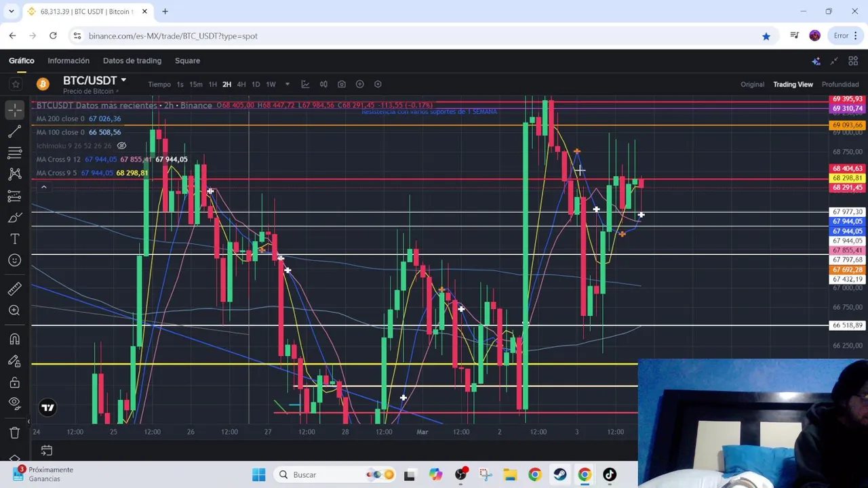Image resolution: width=868 pixels, height=488 pixels.
Task: Bookmark this page with the star
Action: (x=766, y=36)
